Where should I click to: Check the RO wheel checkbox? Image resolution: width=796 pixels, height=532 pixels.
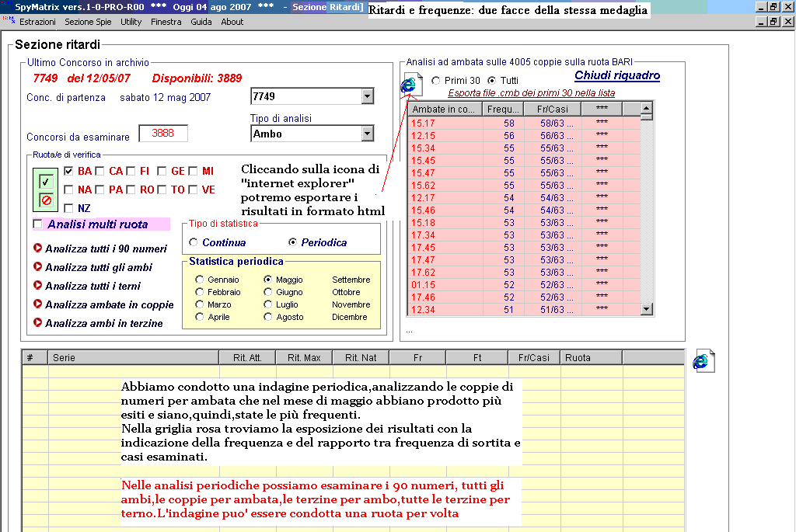(131, 190)
